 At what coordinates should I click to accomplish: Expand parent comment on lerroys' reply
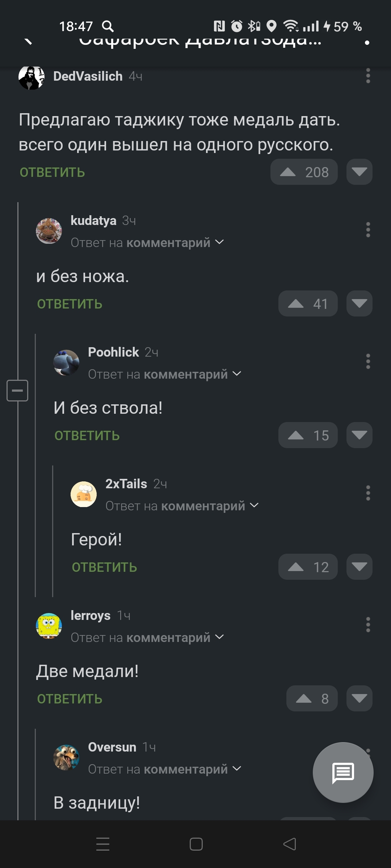coord(219,637)
